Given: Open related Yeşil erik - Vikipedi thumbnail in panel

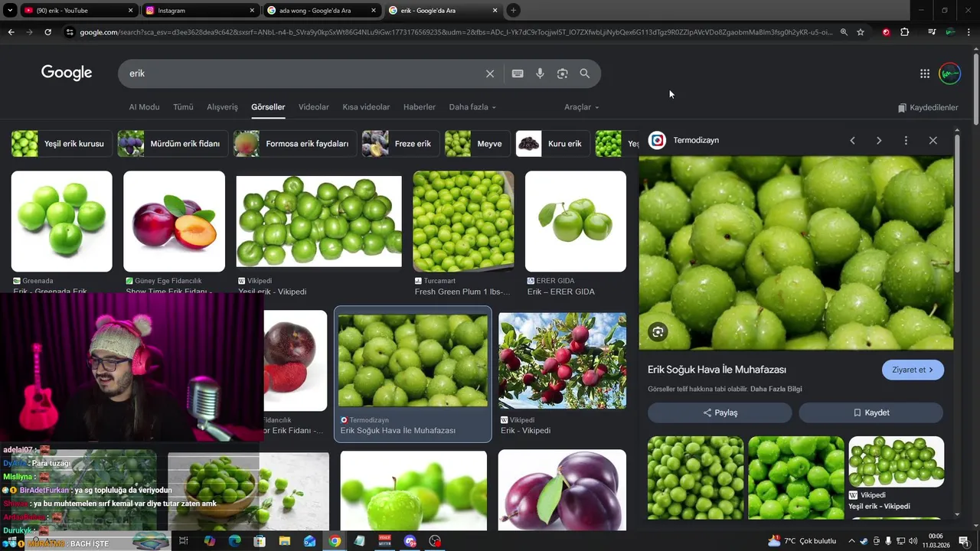Looking at the screenshot, I should pos(896,461).
